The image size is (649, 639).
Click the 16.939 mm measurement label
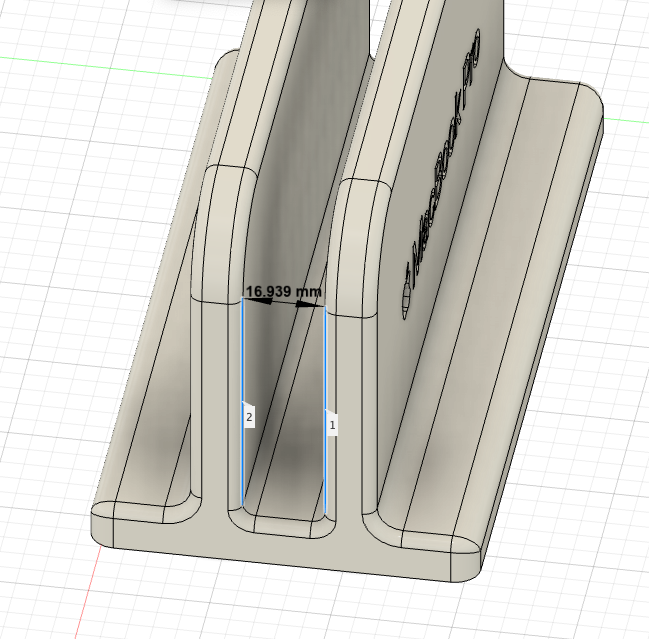point(284,292)
